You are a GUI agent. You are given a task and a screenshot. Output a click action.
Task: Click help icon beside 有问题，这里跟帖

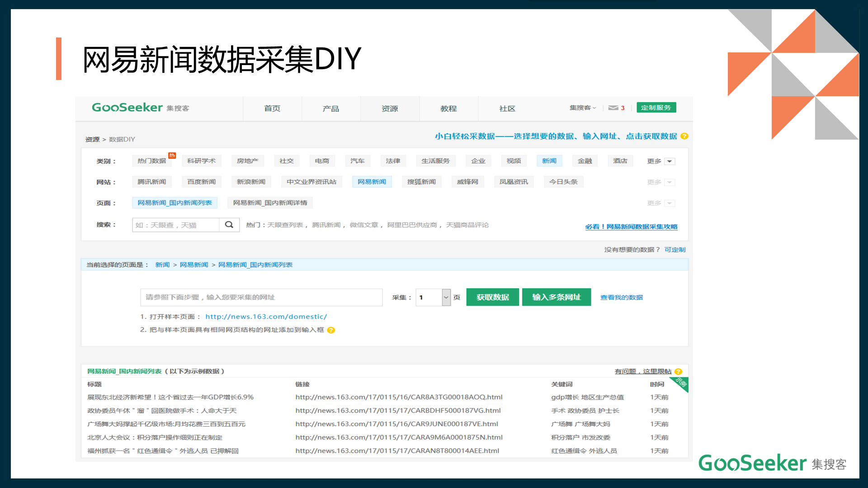coord(678,371)
